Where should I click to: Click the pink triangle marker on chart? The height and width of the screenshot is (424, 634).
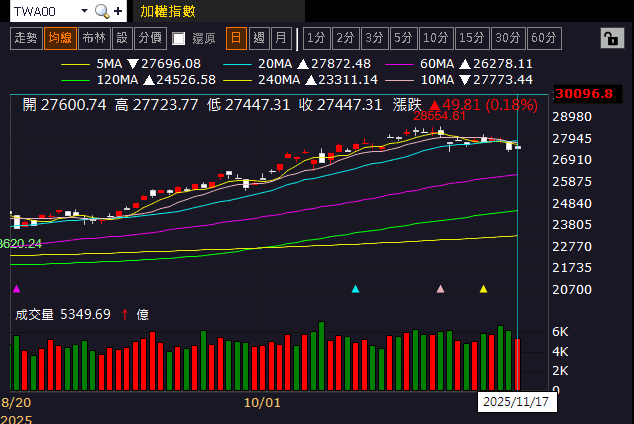coord(440,289)
